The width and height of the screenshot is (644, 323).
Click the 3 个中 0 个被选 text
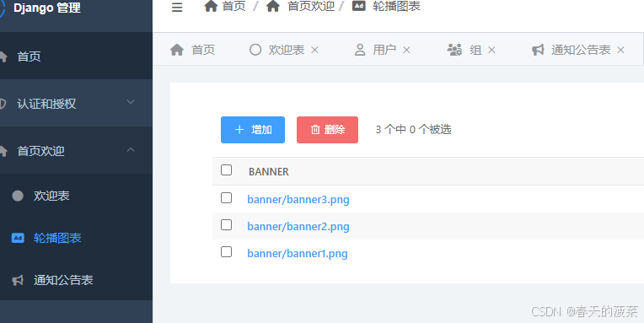pyautogui.click(x=413, y=130)
